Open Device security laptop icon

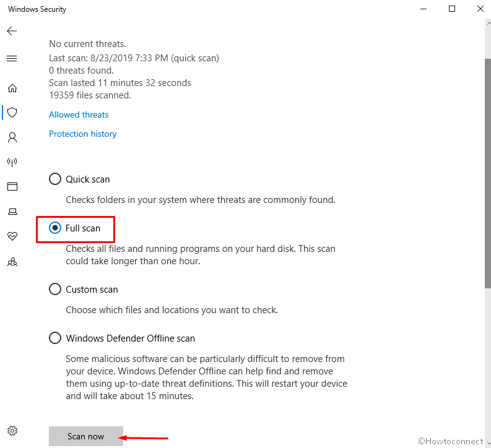12,212
